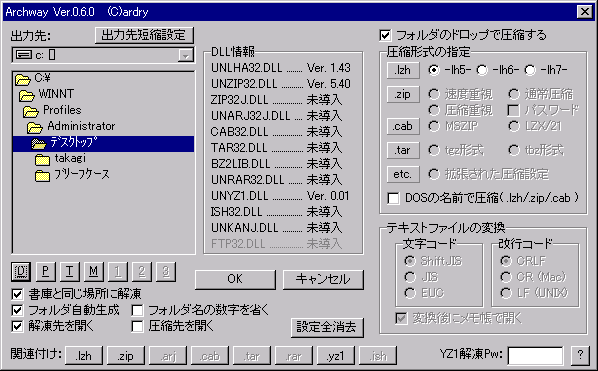Select CRLF line ending option
The width and height of the screenshot is (598, 371).
coord(523,261)
